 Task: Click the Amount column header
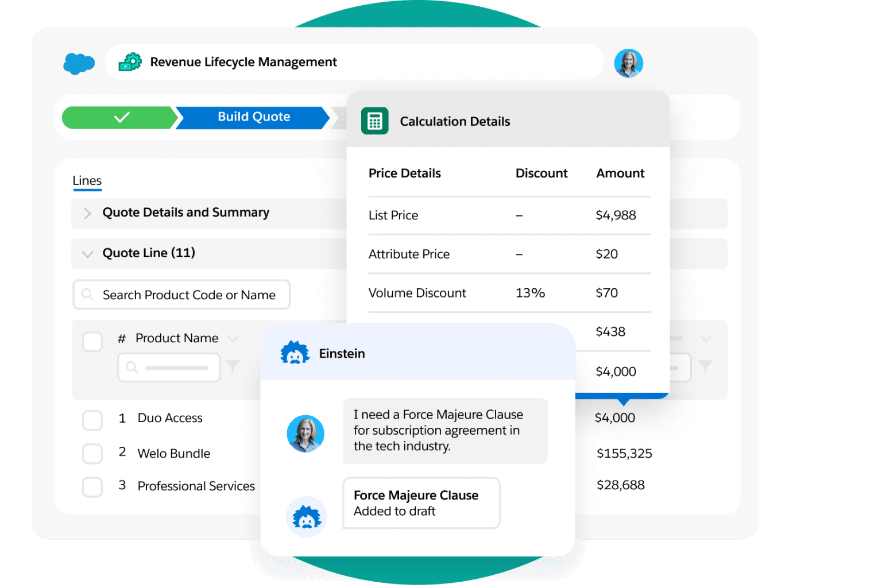click(620, 173)
